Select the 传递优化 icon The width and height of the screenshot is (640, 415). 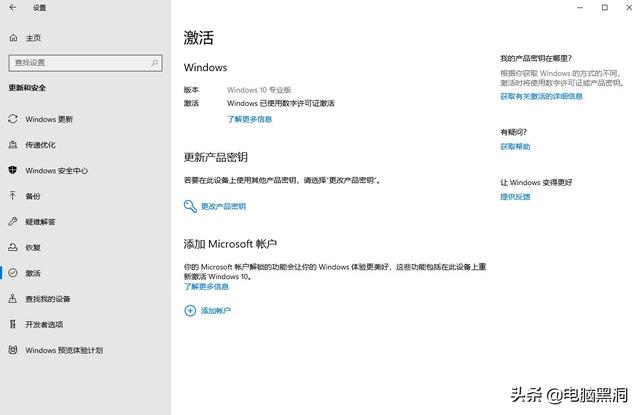13,144
